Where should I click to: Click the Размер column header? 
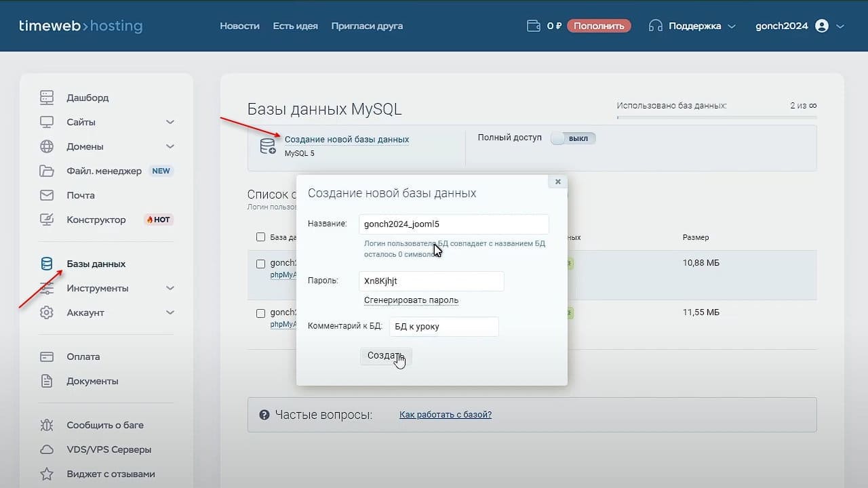(x=696, y=237)
